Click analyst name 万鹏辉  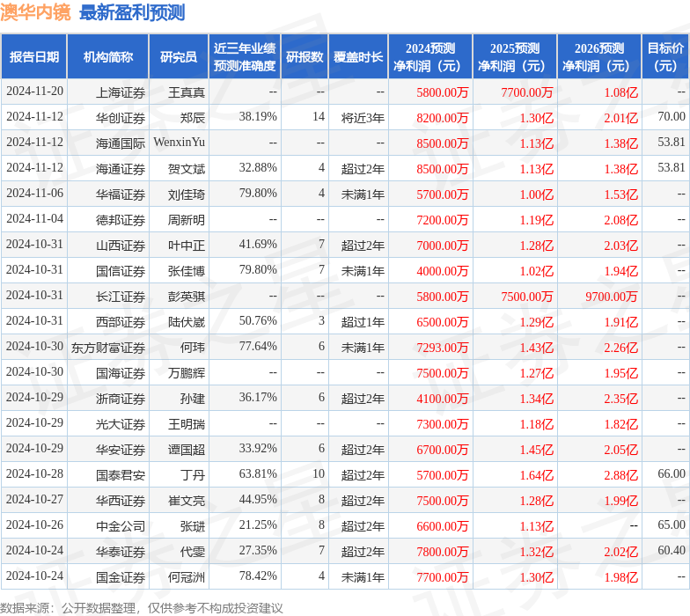[x=187, y=373]
